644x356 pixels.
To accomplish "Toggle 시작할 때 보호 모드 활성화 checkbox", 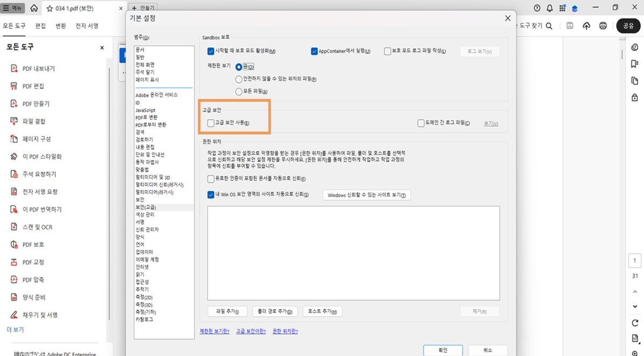I will 211,51.
